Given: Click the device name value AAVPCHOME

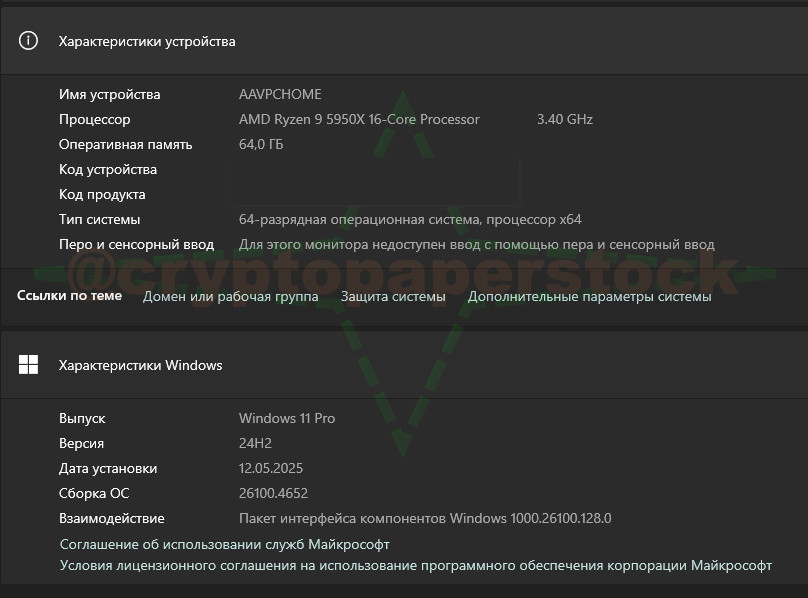Looking at the screenshot, I should pos(280,94).
